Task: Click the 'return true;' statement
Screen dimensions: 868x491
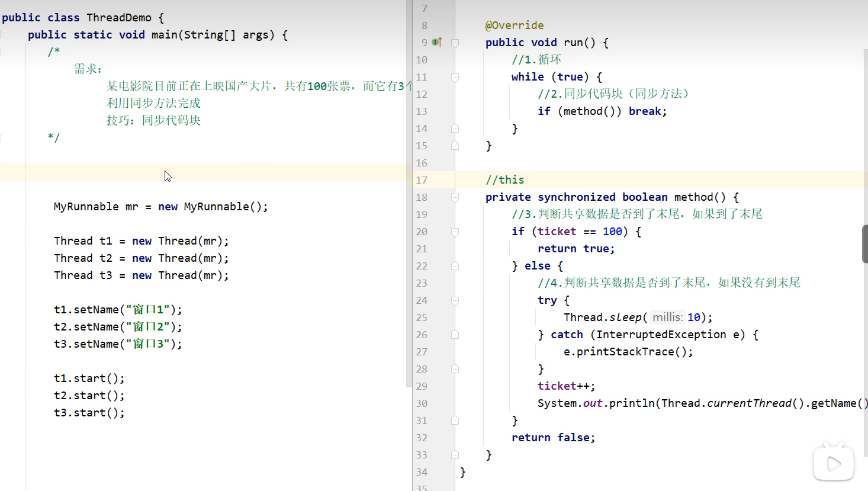Action: pyautogui.click(x=576, y=249)
